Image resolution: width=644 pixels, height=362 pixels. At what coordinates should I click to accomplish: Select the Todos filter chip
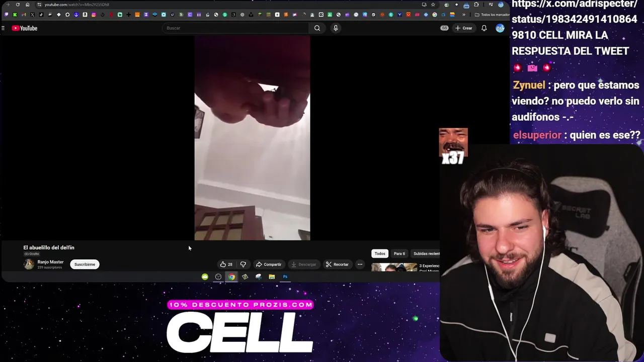(x=380, y=253)
